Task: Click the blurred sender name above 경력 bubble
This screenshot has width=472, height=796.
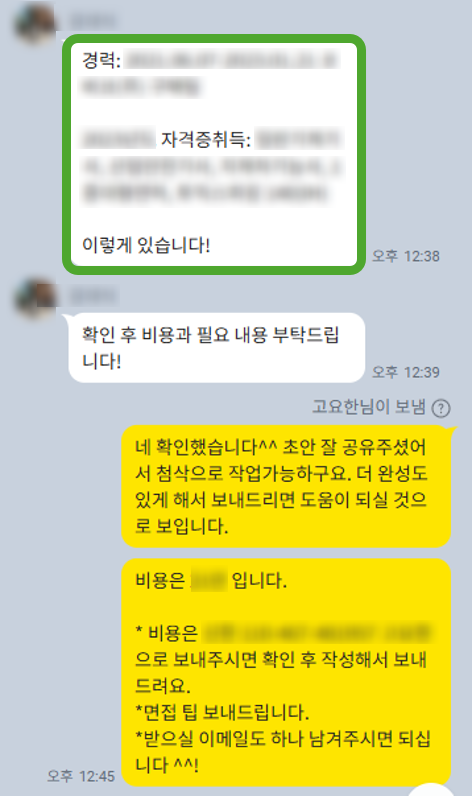Action: click(x=92, y=21)
